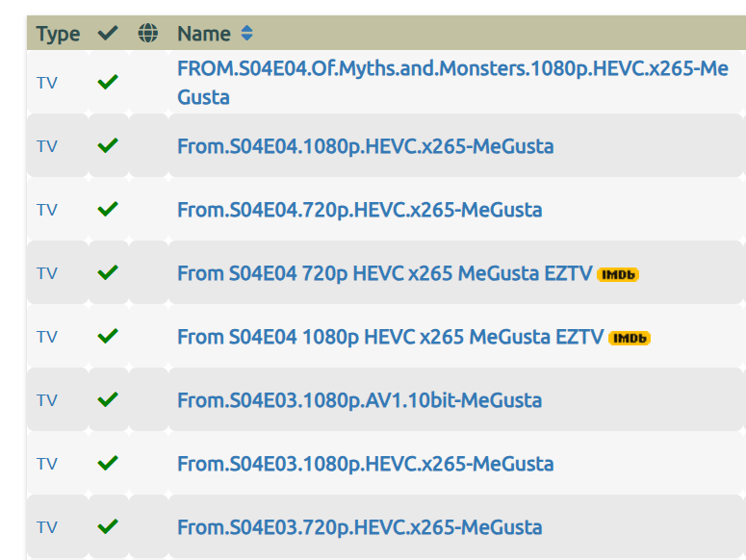Sort by Name using the arrows
The width and height of the screenshot is (746, 560).
coord(247,34)
